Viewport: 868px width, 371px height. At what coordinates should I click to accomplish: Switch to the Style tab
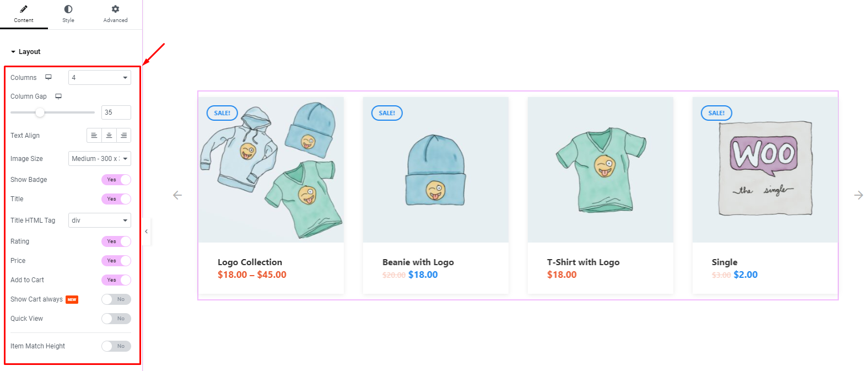(x=68, y=14)
